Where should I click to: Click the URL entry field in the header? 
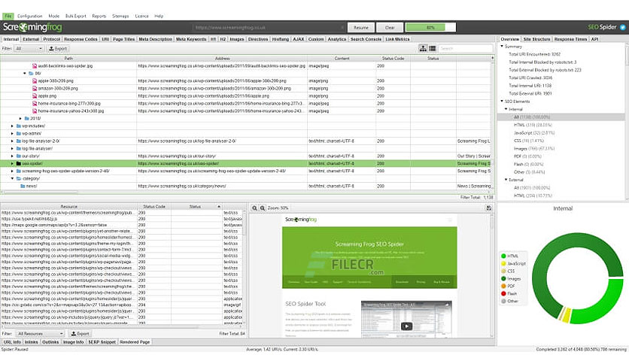click(269, 28)
